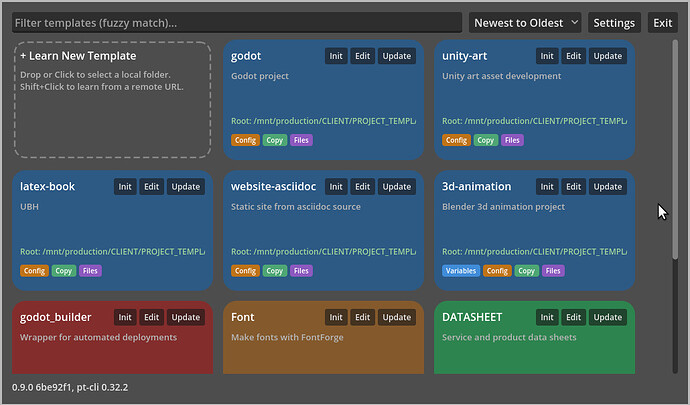Edit the unity-art template
Viewport: 690px width, 405px height.
click(573, 56)
